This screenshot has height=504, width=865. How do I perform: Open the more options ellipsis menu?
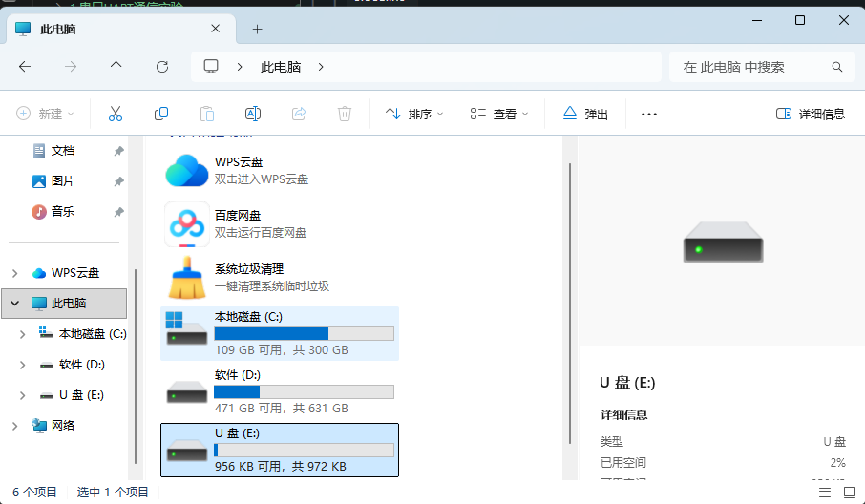(649, 114)
